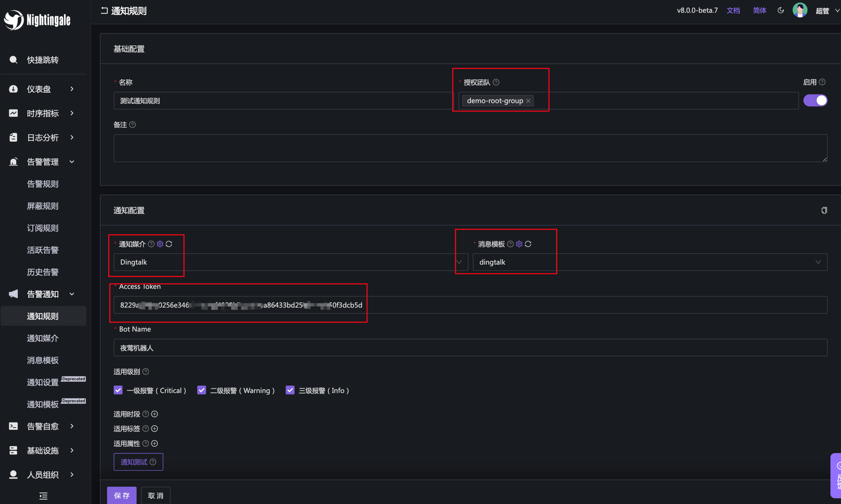Uncheck 二级报警 (Warning) checkbox
This screenshot has width=841, height=504.
[x=201, y=390]
